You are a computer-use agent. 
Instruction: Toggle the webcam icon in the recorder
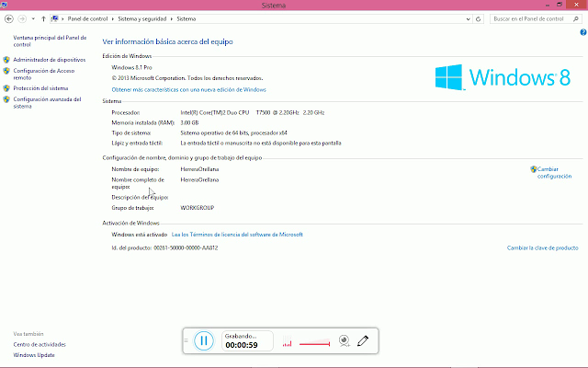click(344, 340)
